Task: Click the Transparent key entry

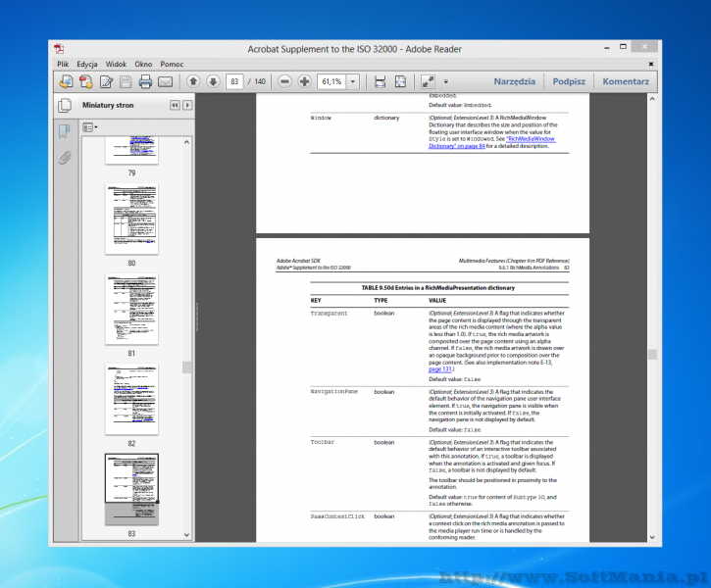Action: click(329, 314)
